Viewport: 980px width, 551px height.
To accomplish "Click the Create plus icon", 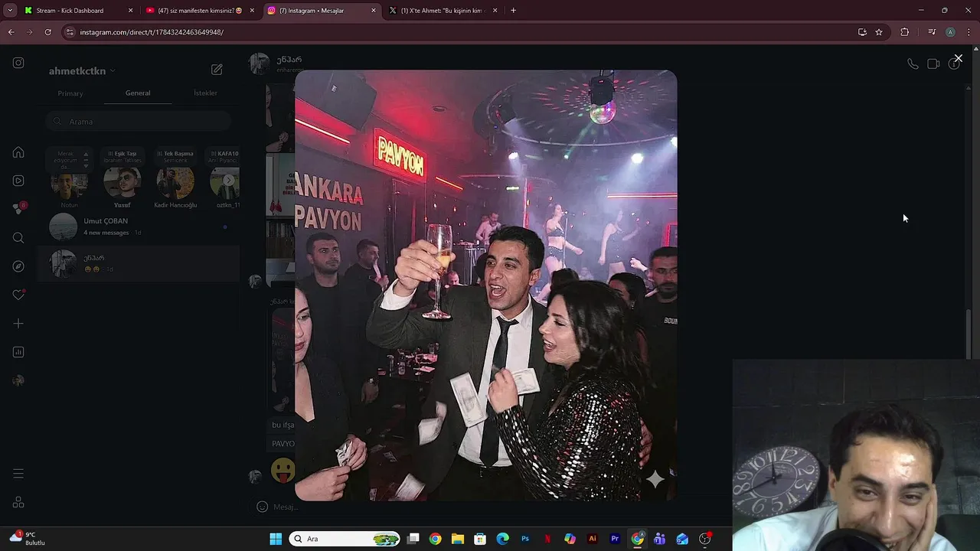I will tap(18, 324).
